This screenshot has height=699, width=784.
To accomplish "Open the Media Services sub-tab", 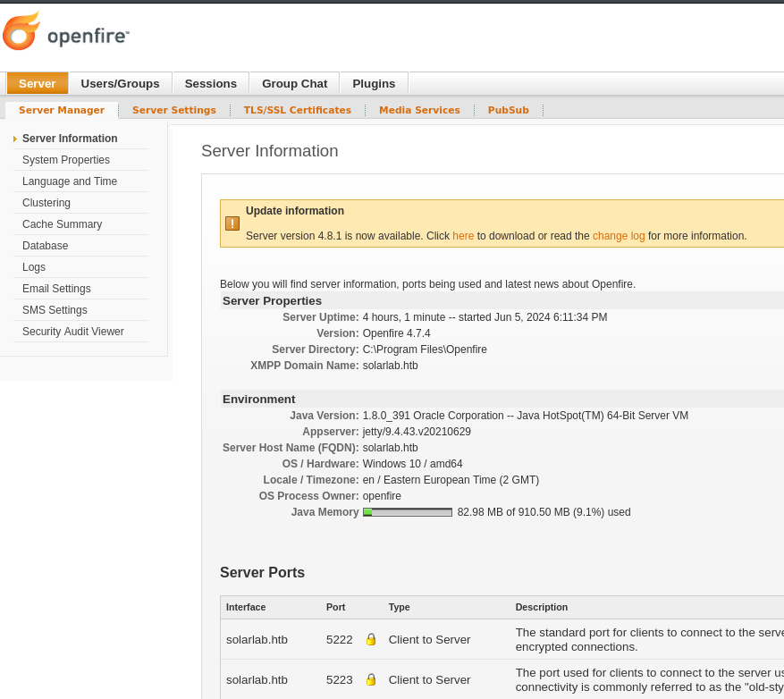I will pyautogui.click(x=419, y=110).
